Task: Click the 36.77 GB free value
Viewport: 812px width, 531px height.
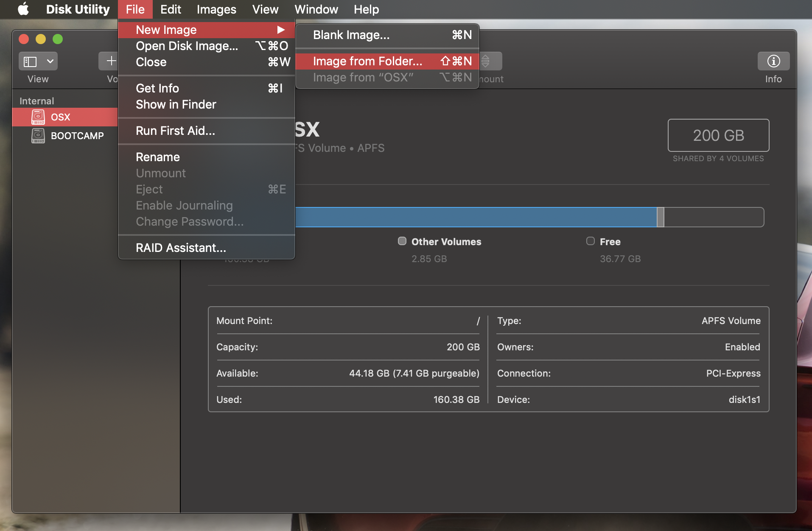Action: click(620, 259)
